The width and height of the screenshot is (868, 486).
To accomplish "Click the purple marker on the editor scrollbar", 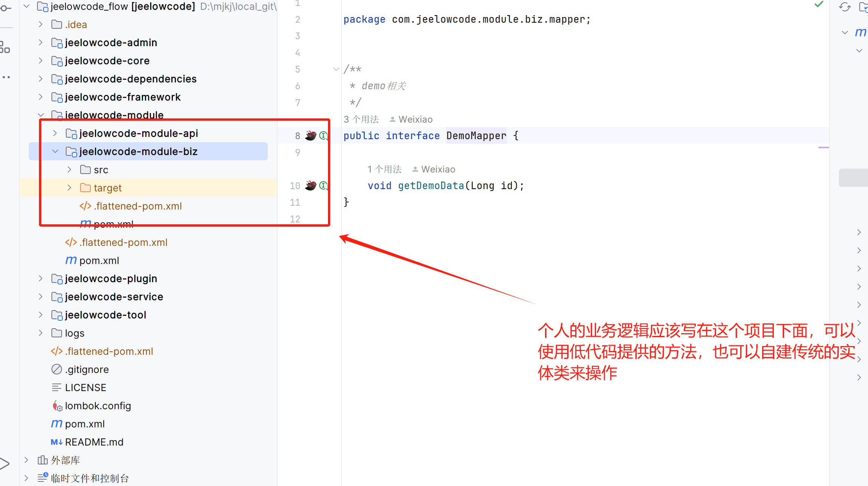I will pyautogui.click(x=823, y=147).
